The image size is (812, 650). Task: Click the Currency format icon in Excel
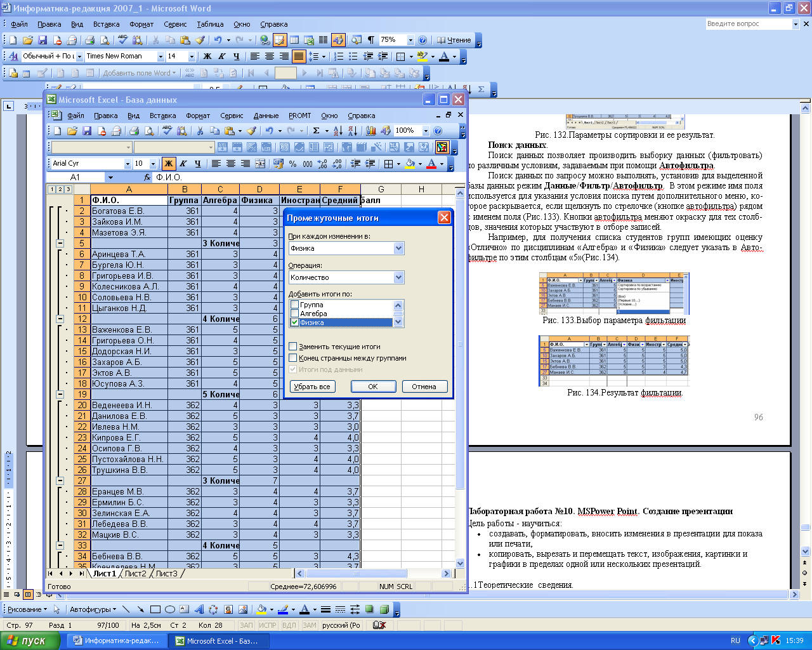[278, 164]
